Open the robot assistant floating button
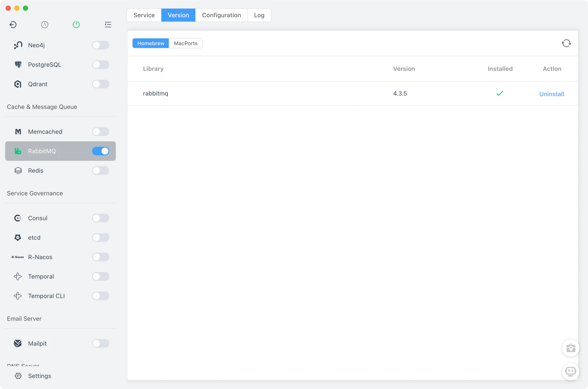 [570, 371]
